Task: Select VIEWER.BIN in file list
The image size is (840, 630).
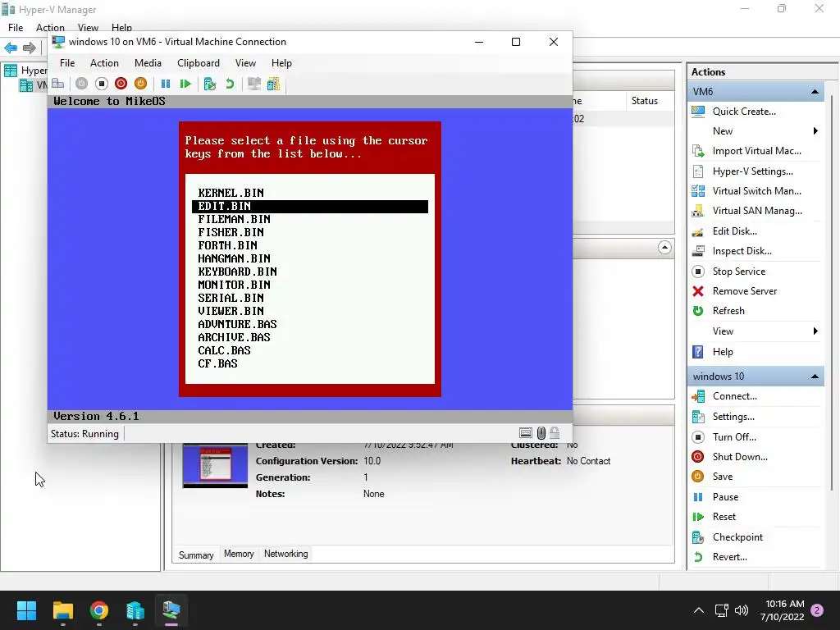Action: [x=231, y=311]
